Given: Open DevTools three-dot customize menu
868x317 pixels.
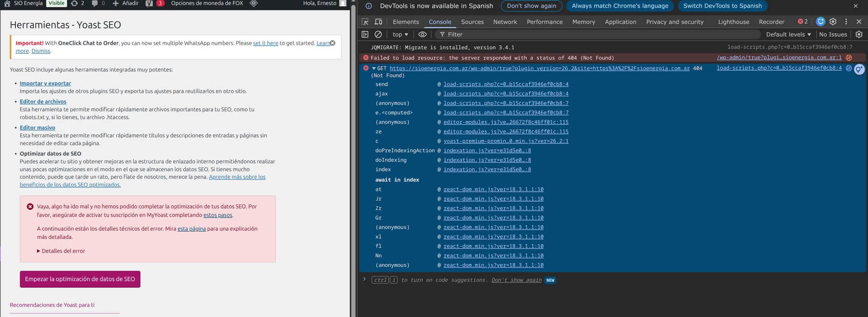Looking at the screenshot, I should click(846, 22).
